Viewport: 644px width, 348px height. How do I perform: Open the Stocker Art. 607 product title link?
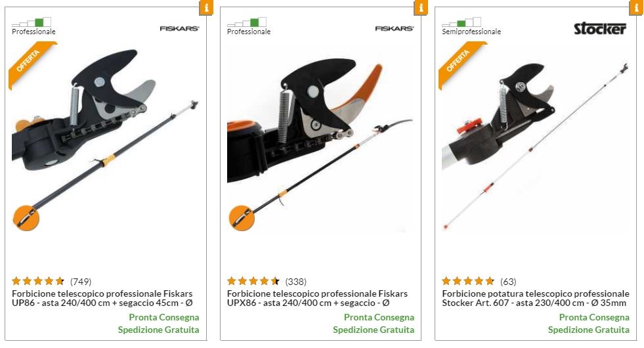pos(536,298)
